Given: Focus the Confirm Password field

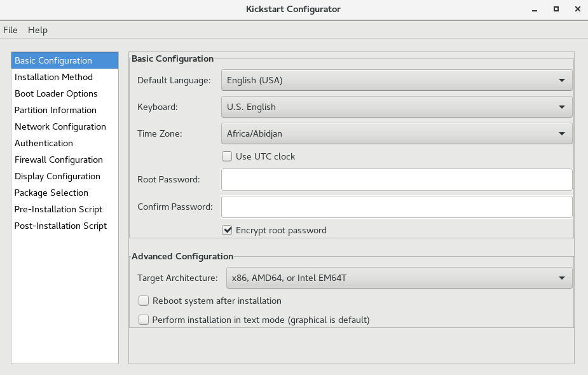Looking at the screenshot, I should pyautogui.click(x=396, y=207).
